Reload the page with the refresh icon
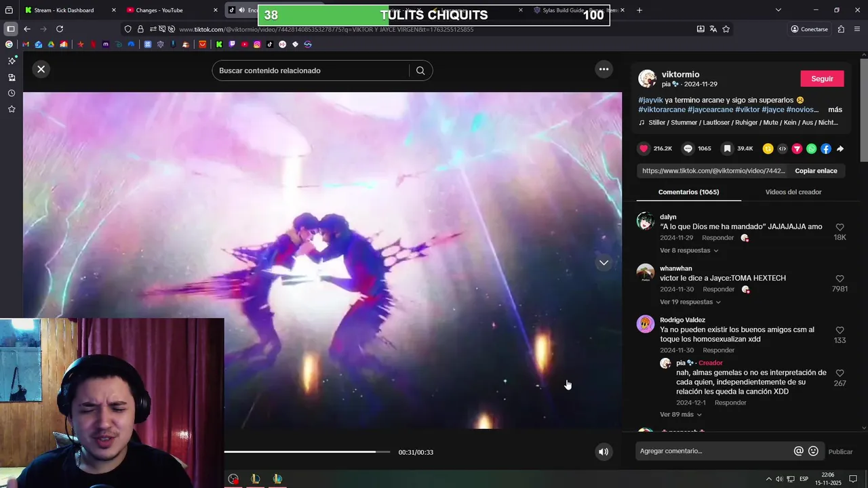The width and height of the screenshot is (868, 488). click(60, 29)
